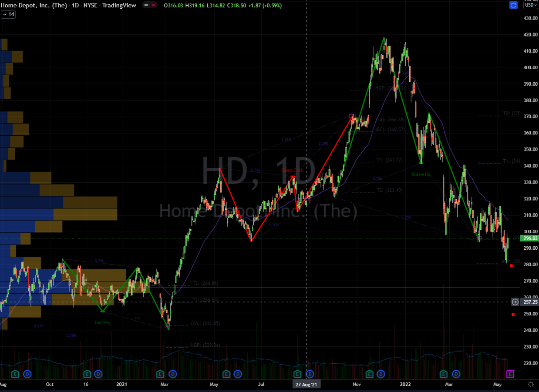539x392 pixels.
Task: Open the leftmost dividend marker near Aug 2020
Action: point(27,374)
